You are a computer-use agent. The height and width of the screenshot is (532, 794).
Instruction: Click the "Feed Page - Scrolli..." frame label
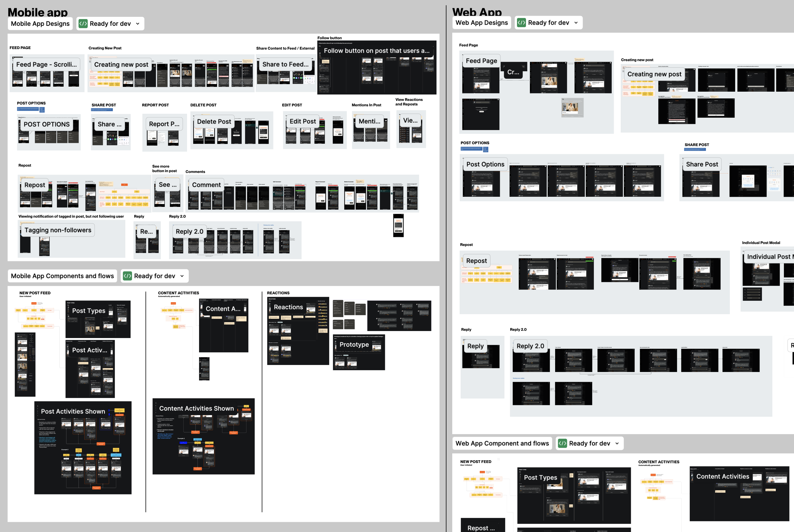point(47,64)
